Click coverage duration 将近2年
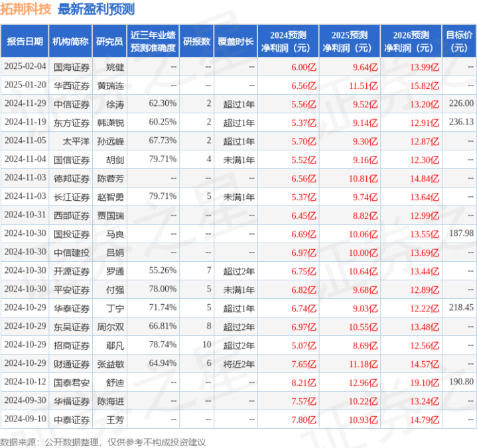Image resolution: width=477 pixels, height=448 pixels. pyautogui.click(x=239, y=364)
